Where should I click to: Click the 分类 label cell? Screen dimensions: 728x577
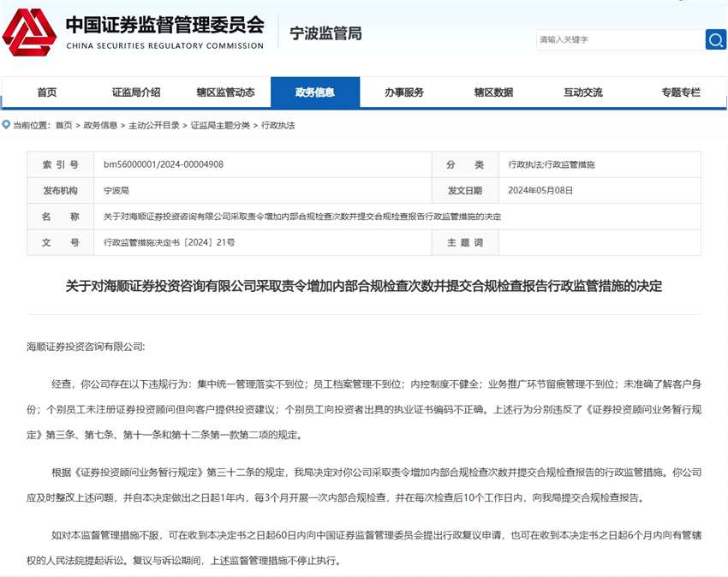[x=465, y=164]
